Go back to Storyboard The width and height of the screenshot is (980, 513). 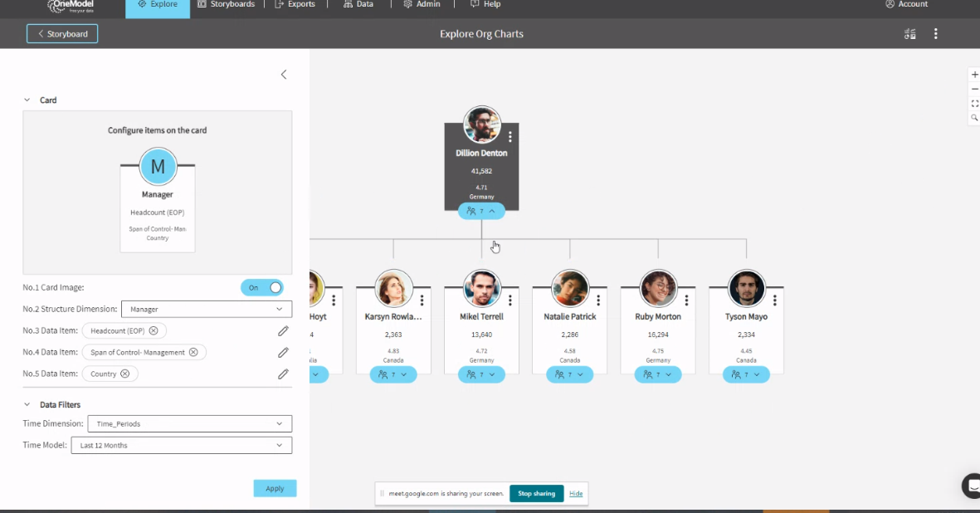point(62,34)
